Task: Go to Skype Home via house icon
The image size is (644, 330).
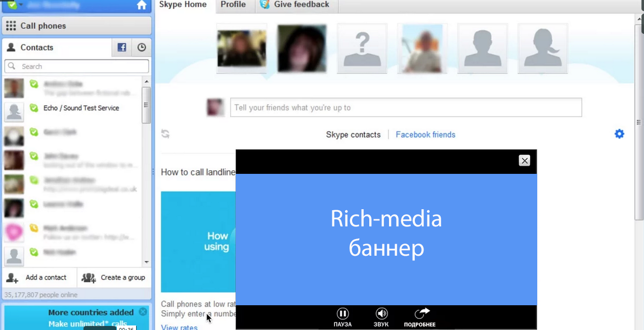Action: [x=142, y=5]
